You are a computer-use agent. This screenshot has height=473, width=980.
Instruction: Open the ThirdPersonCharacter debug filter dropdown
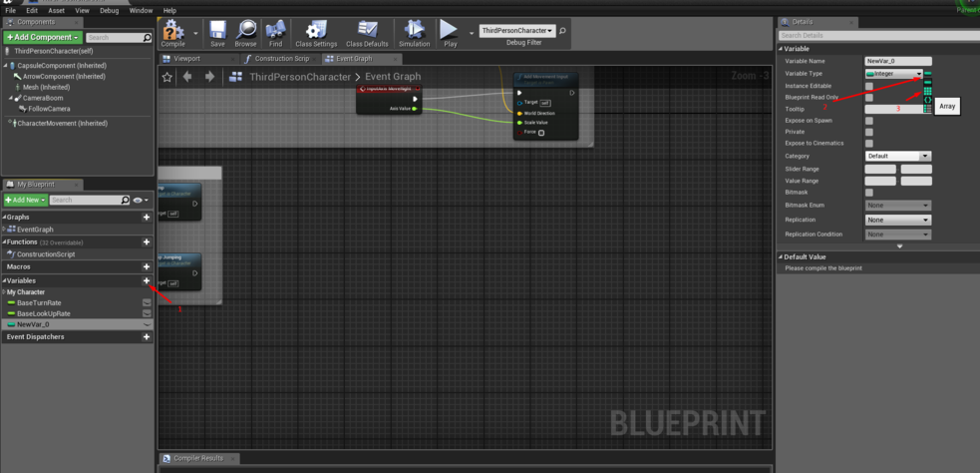[517, 31]
